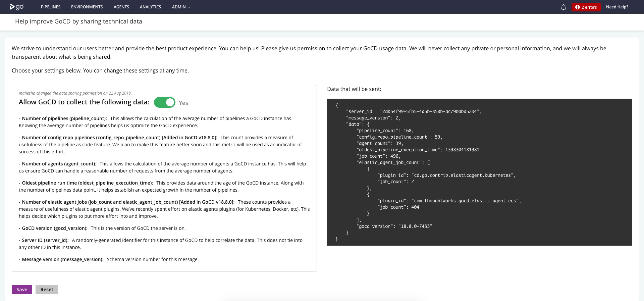Screen dimensions: 644x301
Task: Click the job_count 404 line
Action: coord(398,207)
